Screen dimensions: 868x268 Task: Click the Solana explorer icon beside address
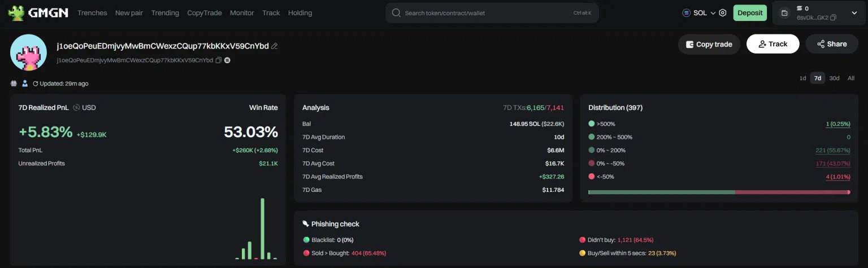point(227,60)
